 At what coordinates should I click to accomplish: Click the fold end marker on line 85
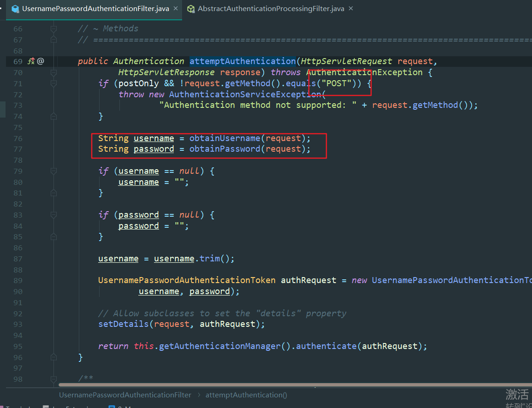point(53,237)
